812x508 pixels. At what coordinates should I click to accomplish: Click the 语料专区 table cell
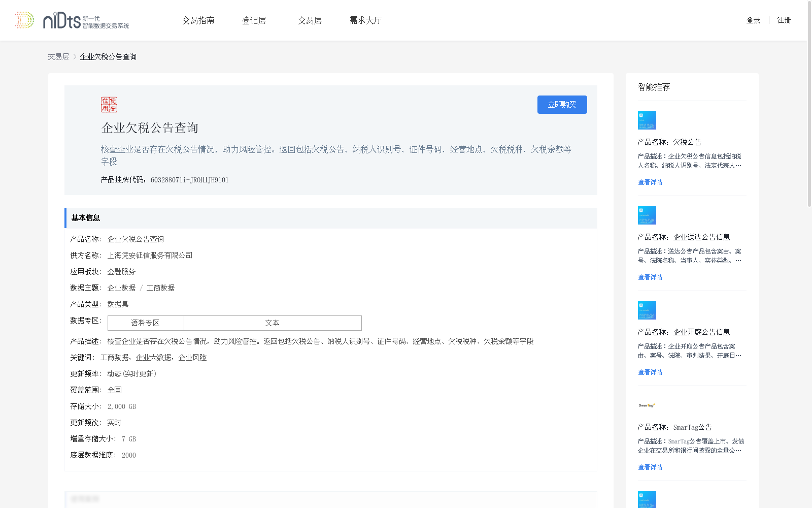[x=146, y=323]
